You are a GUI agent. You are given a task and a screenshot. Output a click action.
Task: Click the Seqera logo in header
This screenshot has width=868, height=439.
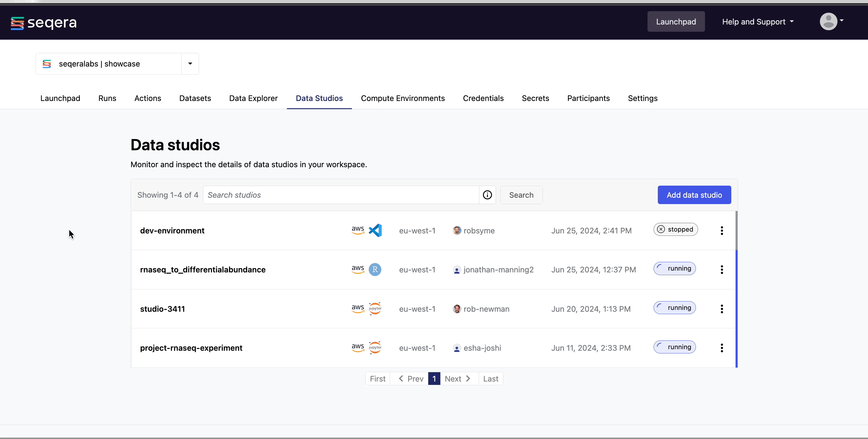click(x=44, y=23)
